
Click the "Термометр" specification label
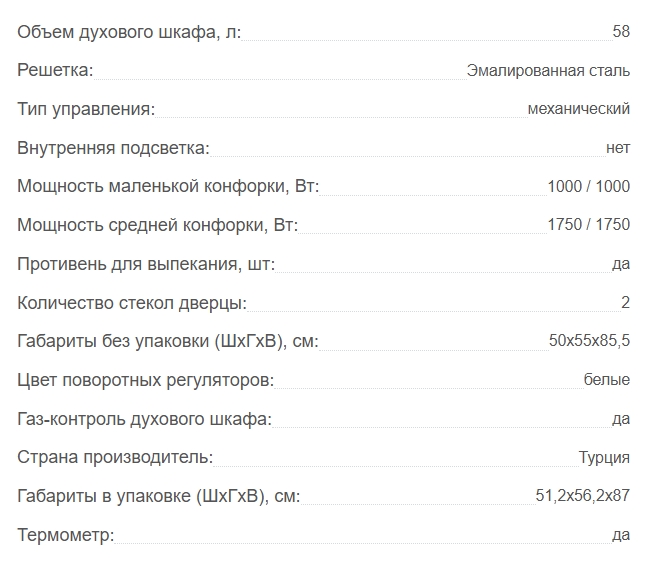pos(66,535)
